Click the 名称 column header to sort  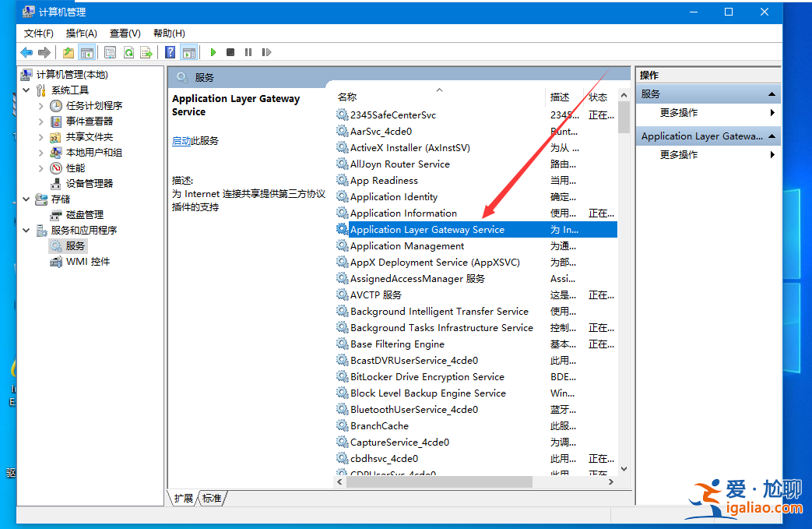point(347,97)
